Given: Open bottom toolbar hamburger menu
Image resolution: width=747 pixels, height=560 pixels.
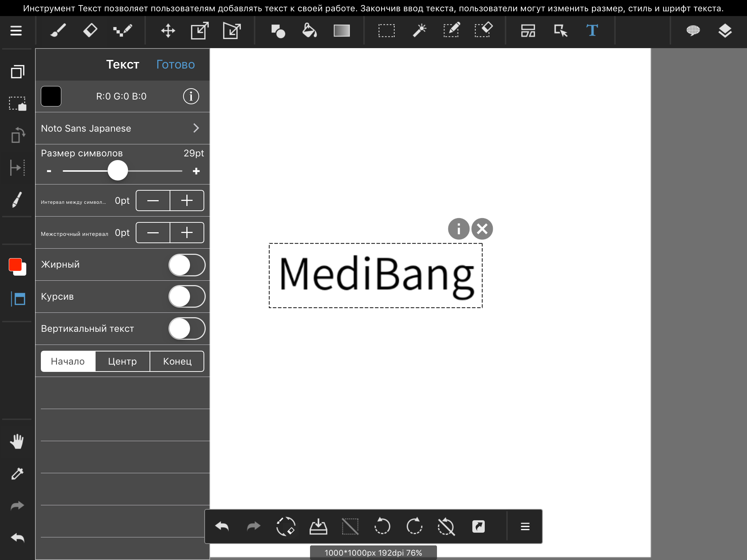Looking at the screenshot, I should tap(525, 526).
